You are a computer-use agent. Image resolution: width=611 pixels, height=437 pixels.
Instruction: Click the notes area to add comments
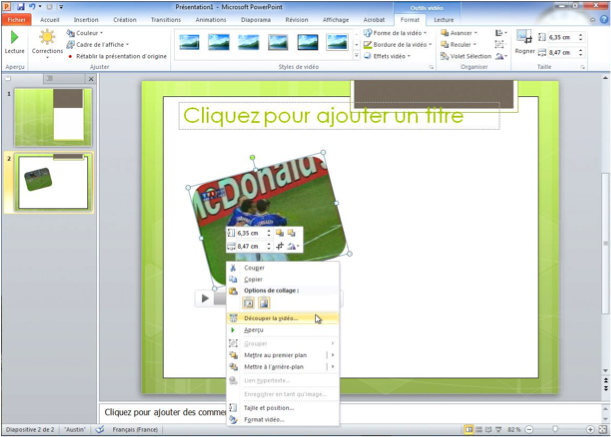click(x=351, y=412)
